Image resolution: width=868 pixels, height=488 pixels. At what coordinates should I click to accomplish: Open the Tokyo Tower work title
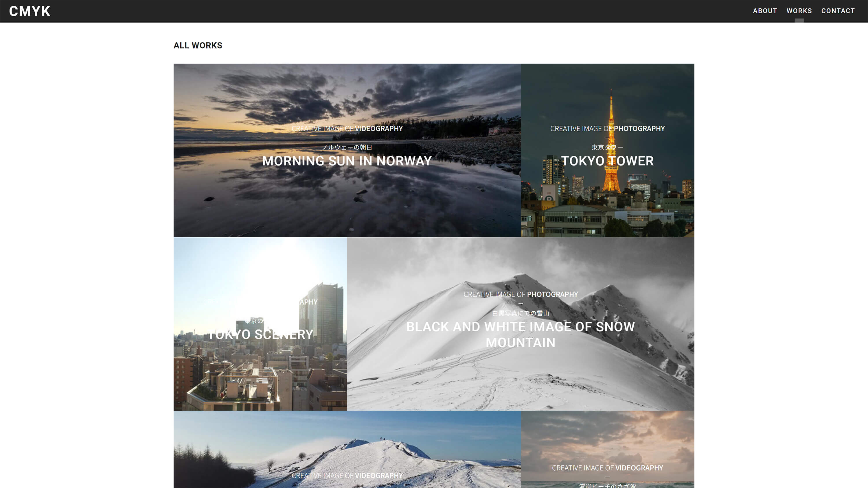(x=607, y=161)
